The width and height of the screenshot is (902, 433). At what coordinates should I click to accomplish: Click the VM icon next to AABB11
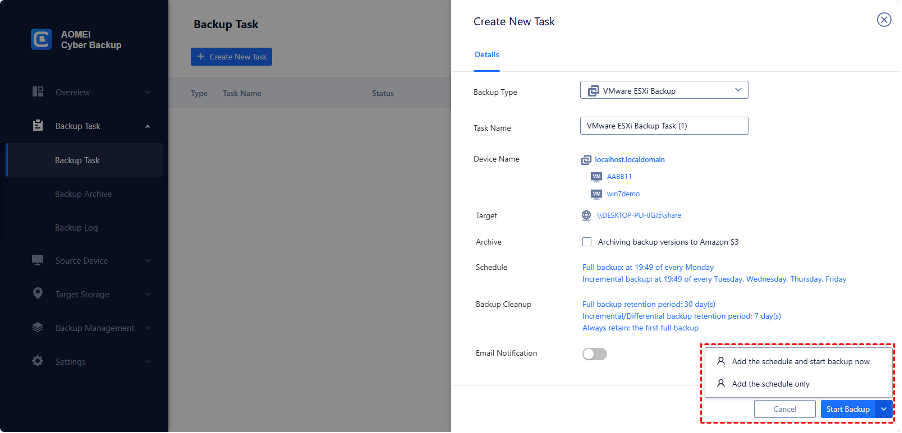click(x=596, y=177)
